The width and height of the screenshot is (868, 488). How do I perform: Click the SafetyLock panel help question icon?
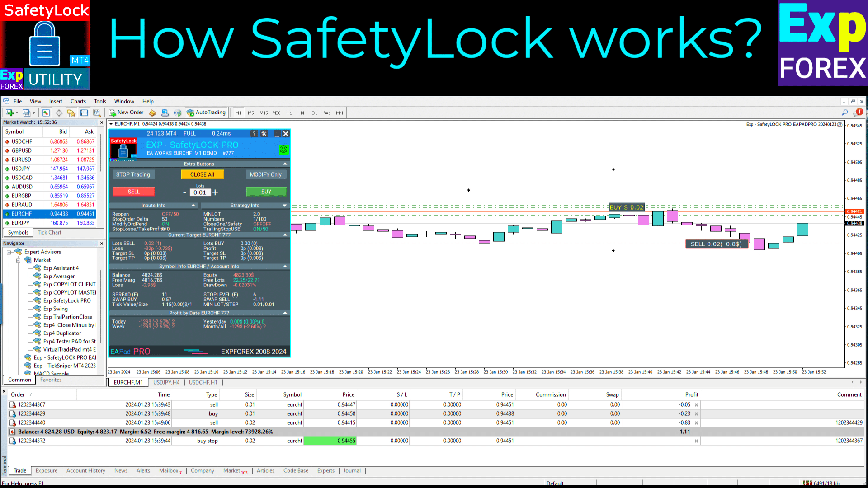254,134
